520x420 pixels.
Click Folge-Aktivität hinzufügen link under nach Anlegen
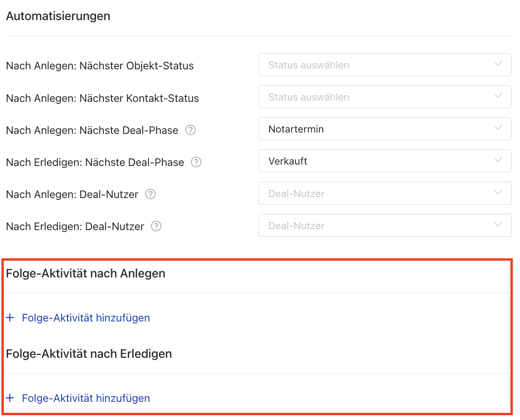click(86, 318)
